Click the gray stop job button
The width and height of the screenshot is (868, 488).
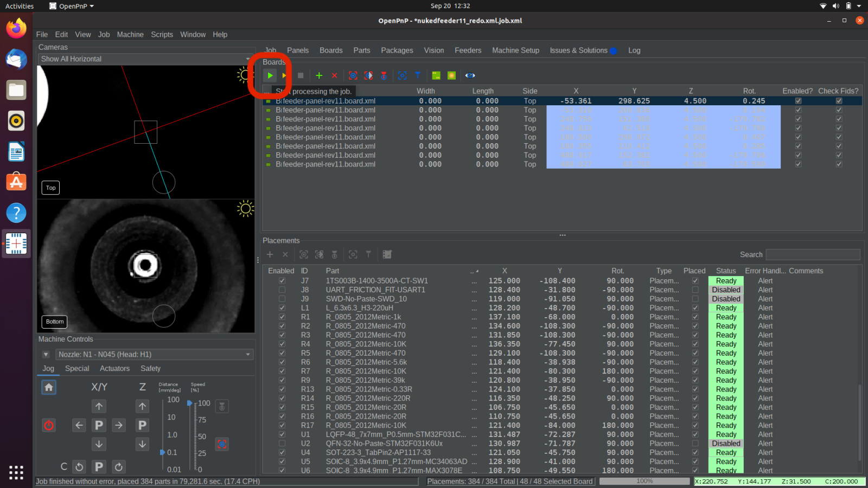coord(301,75)
